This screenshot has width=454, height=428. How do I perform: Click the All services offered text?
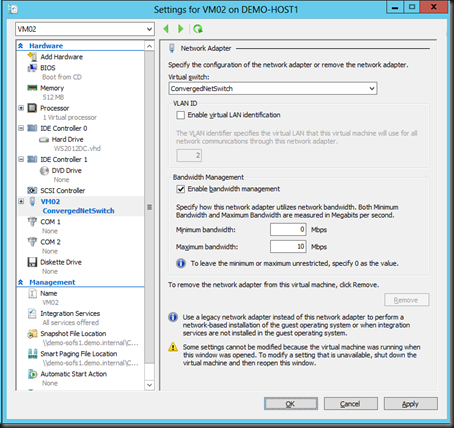71,323
